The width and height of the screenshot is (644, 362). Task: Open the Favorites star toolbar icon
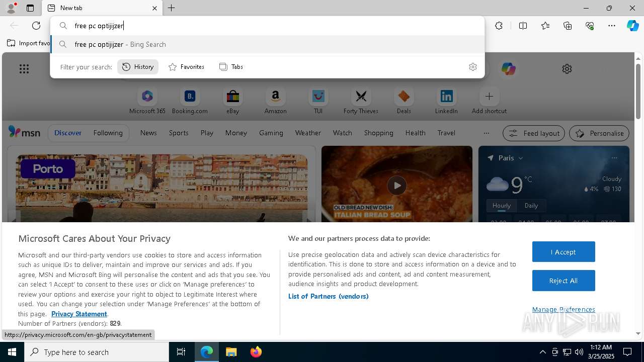click(545, 26)
